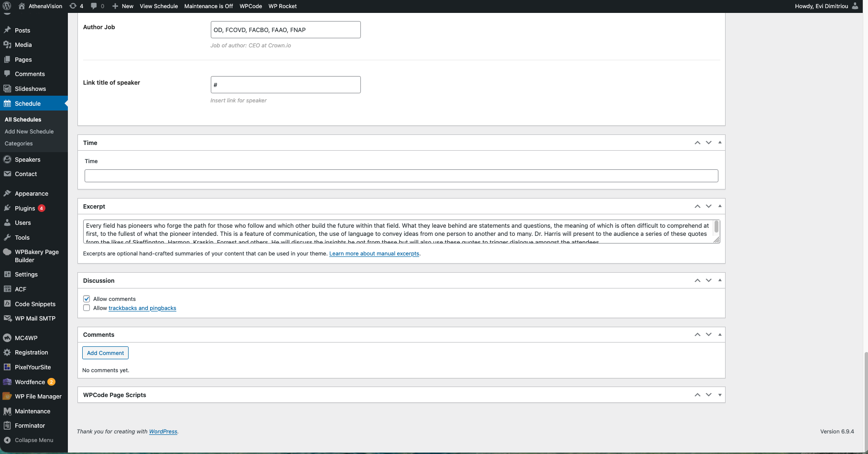
Task: Open Add New Schedule submenu item
Action: tap(29, 132)
